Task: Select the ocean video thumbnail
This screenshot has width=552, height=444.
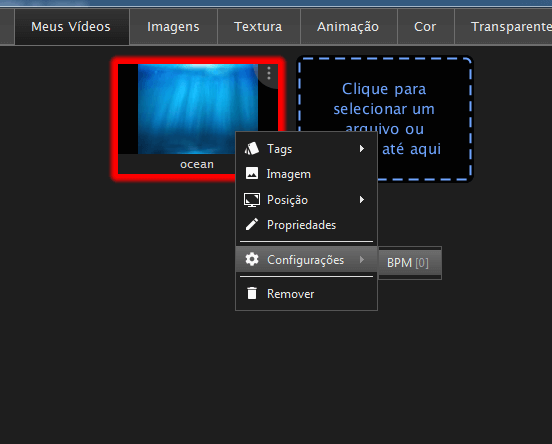Action: [x=198, y=119]
